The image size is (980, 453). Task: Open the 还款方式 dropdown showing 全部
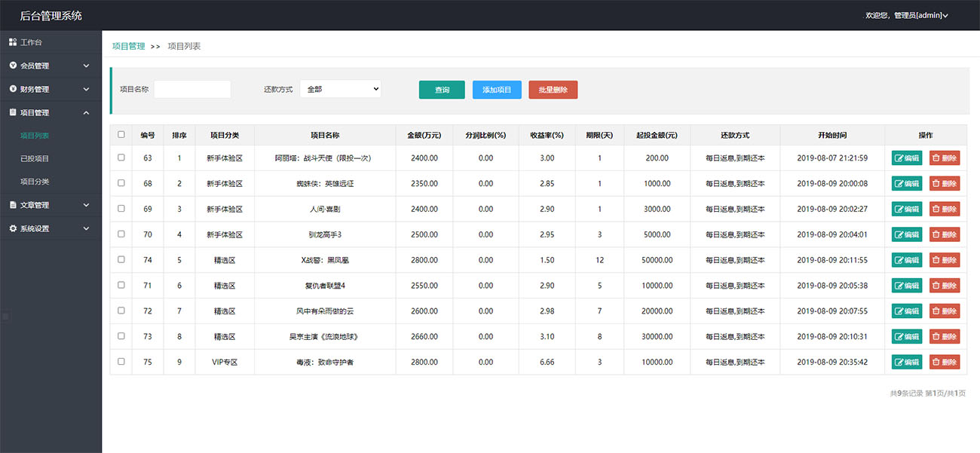click(341, 89)
